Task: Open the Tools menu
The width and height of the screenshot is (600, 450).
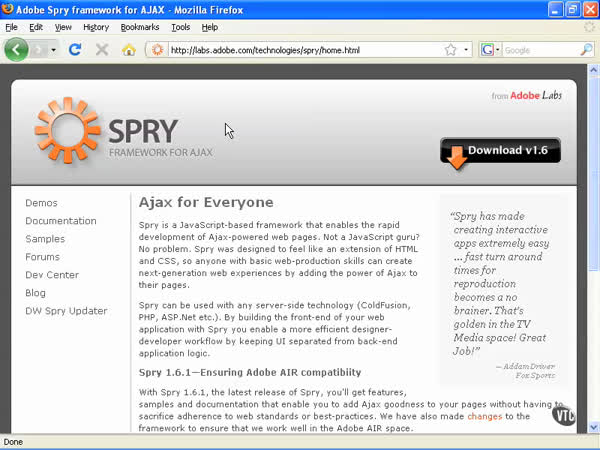Action: click(180, 27)
